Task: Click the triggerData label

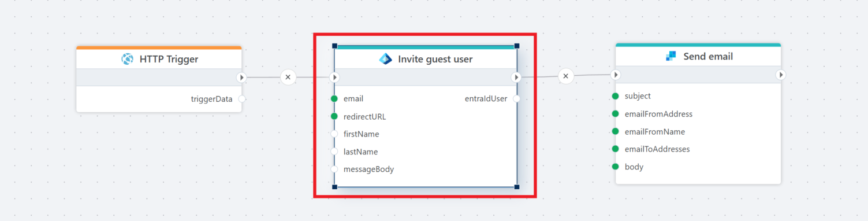Action: (x=212, y=99)
